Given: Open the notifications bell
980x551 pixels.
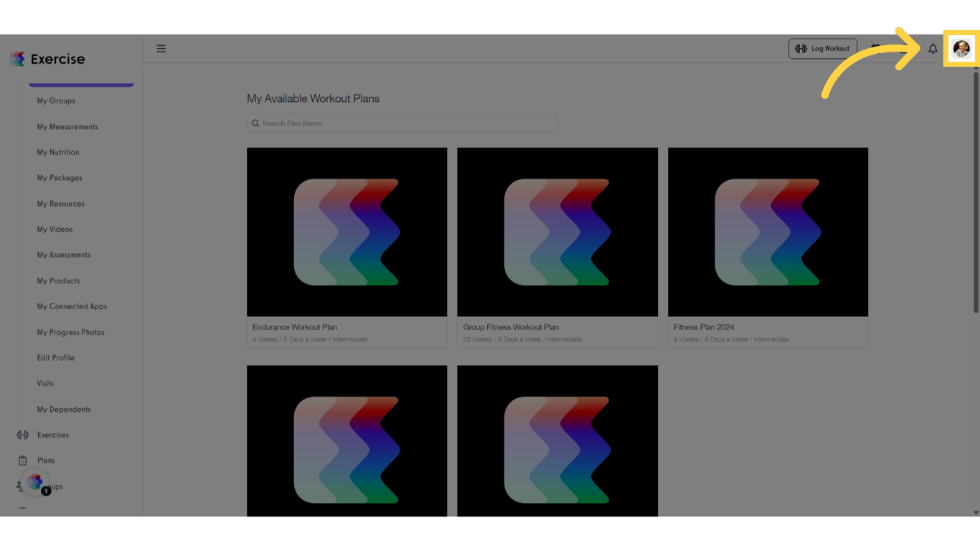Looking at the screenshot, I should pos(933,49).
